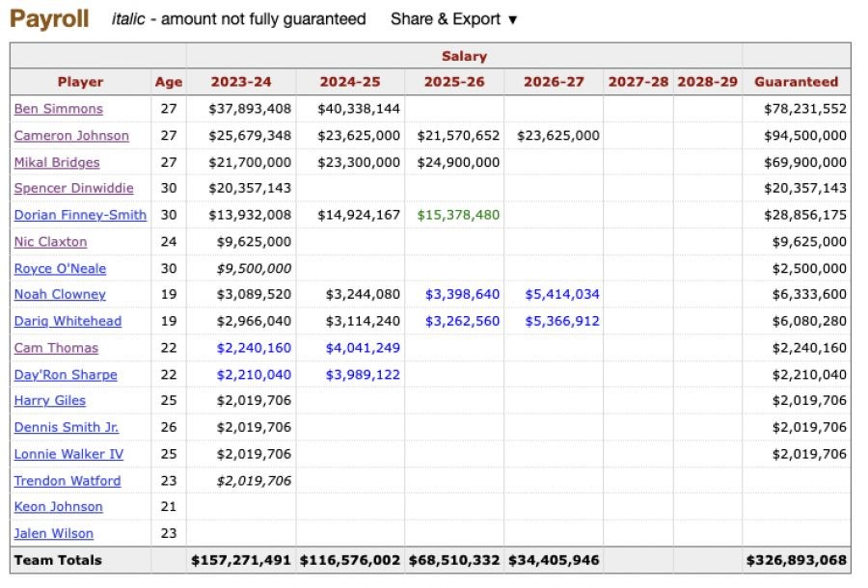The image size is (868, 588).
Task: Select Spencer Dinwiddie link
Action: (x=73, y=189)
